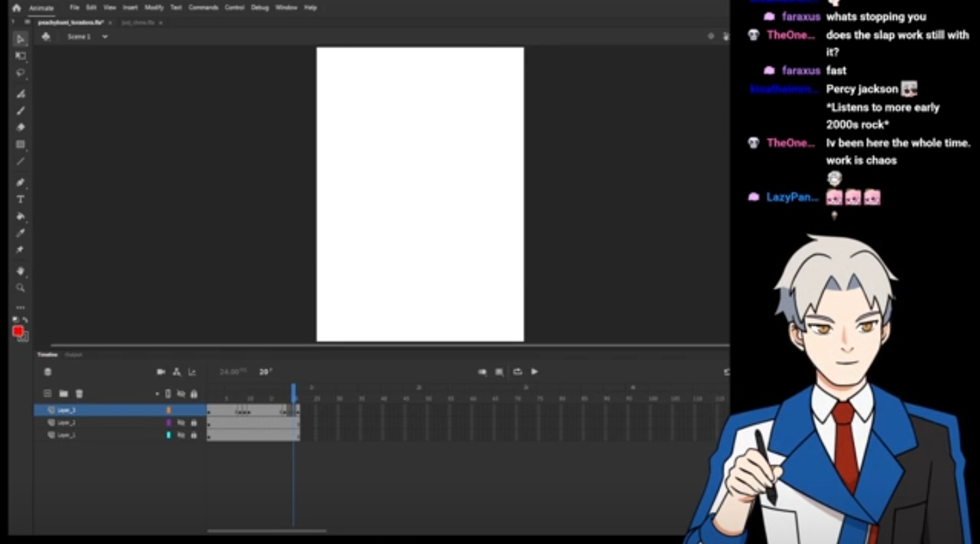Toggle visibility for all layers in header
The width and height of the screenshot is (980, 544).
point(181,394)
